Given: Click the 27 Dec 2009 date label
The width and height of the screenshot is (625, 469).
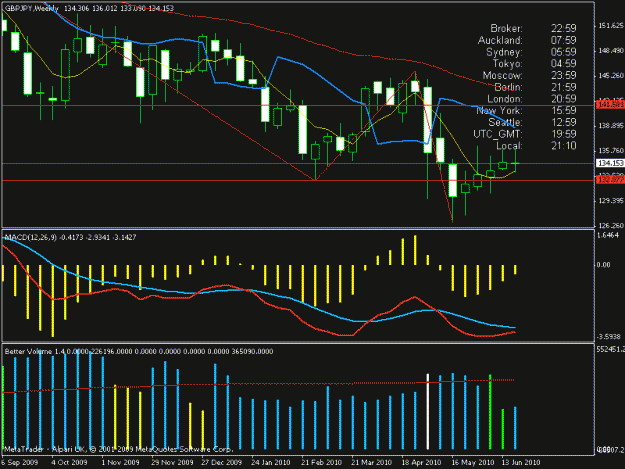Looking at the screenshot, I should [222, 462].
